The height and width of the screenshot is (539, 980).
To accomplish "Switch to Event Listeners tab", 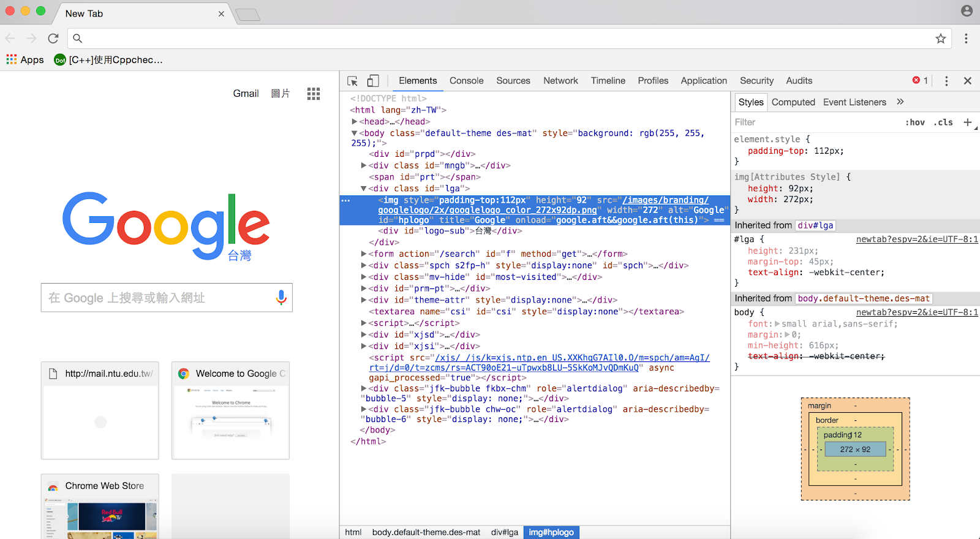I will click(x=854, y=102).
